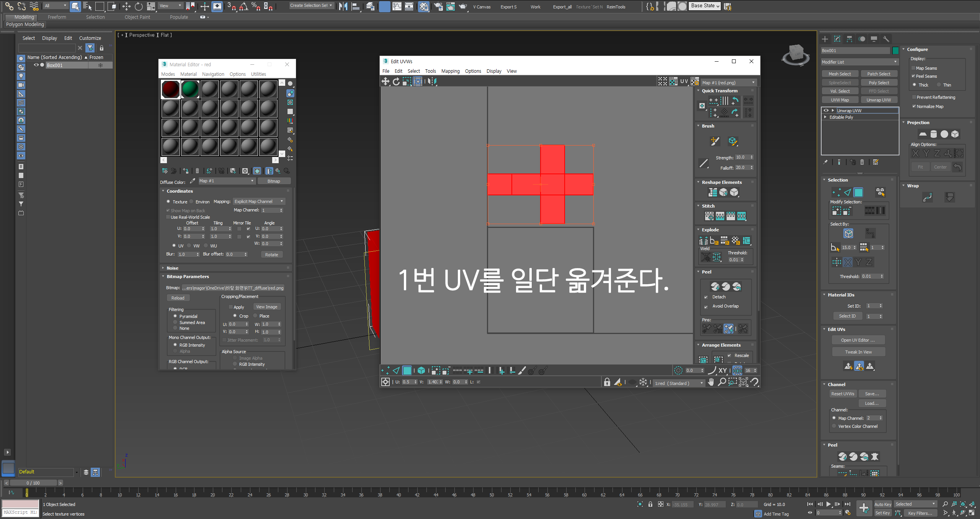Open the Explicit Map Channel mapping dropdown

coord(259,201)
